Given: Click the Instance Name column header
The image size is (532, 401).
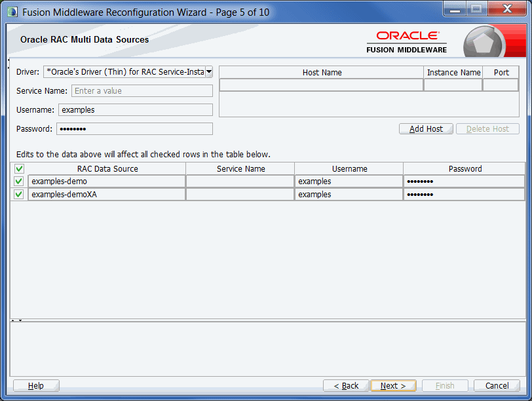Looking at the screenshot, I should [453, 73].
